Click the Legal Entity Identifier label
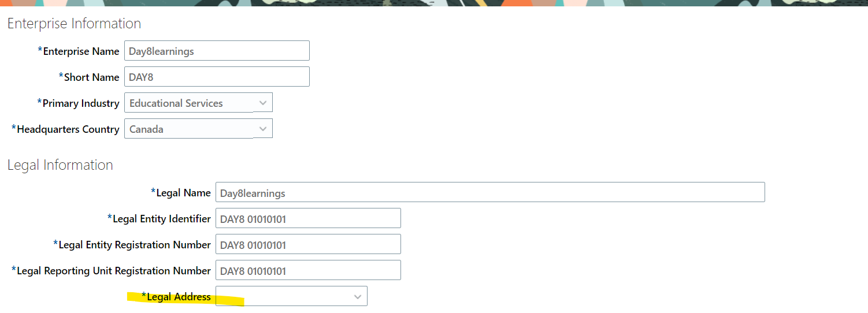This screenshot has height=313, width=868. click(x=161, y=219)
